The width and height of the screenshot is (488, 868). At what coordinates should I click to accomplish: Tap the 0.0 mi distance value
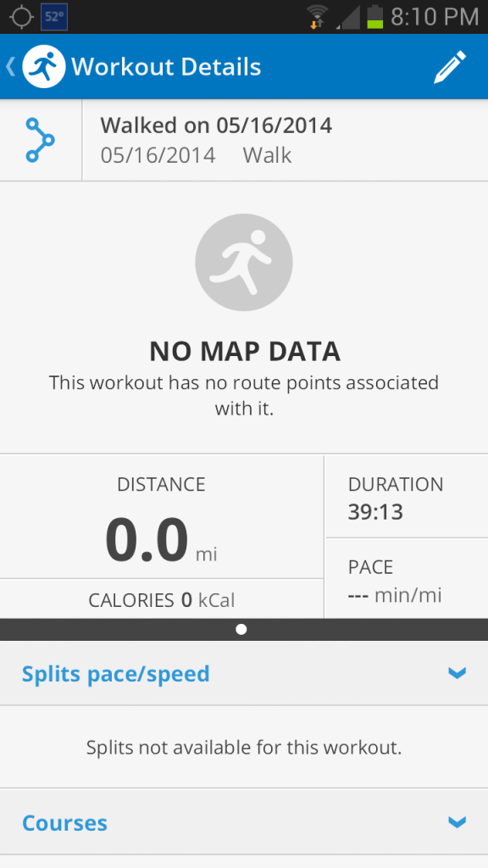point(161,540)
